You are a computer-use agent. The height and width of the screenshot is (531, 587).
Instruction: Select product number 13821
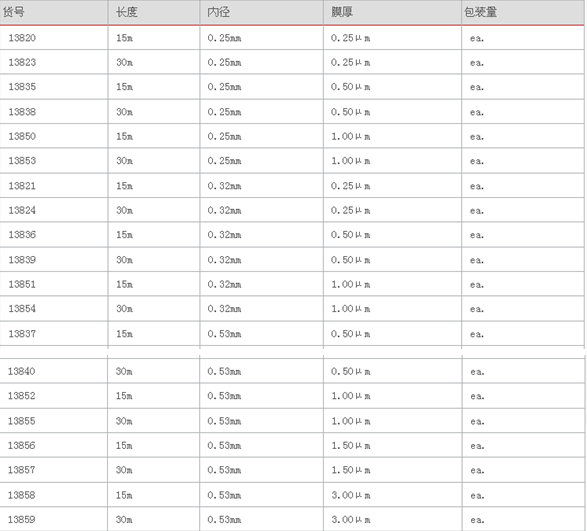(x=22, y=186)
